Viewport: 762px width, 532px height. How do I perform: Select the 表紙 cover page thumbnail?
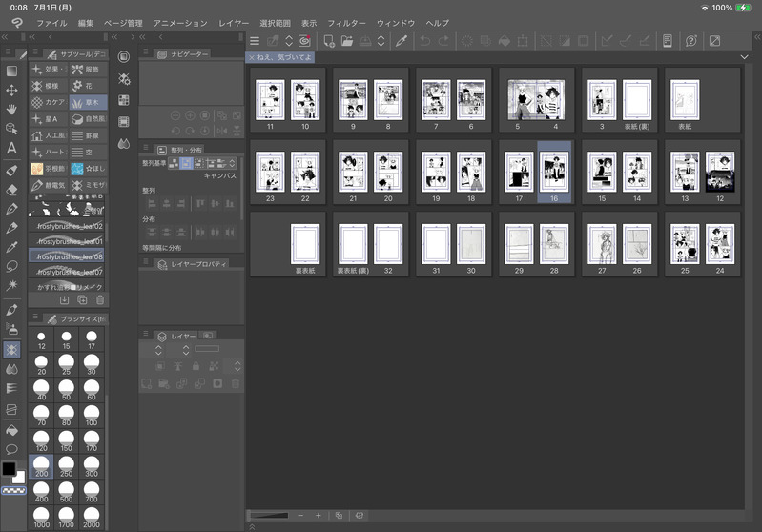coord(685,100)
